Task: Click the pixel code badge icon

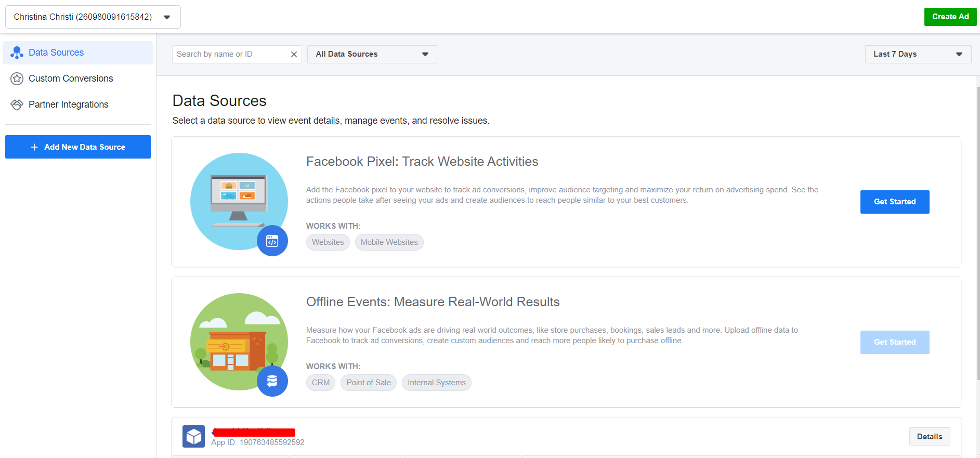Action: [x=272, y=241]
